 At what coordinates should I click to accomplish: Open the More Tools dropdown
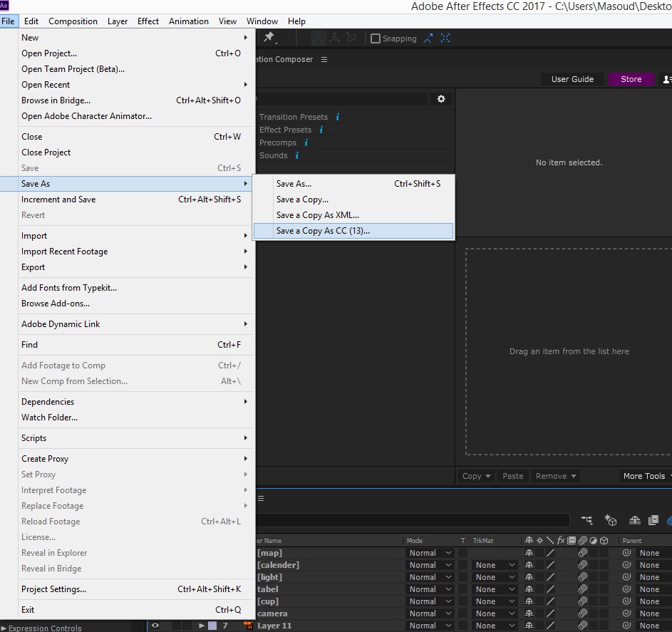646,476
